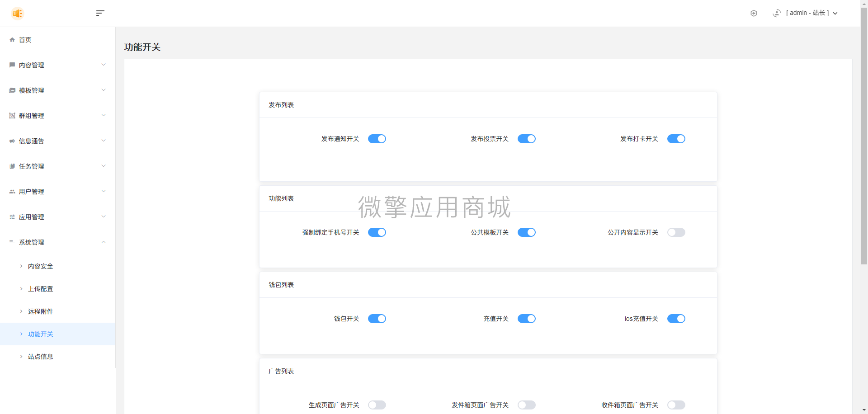
Task: Enable 收件箱页面广告开关 switch
Action: coord(676,405)
